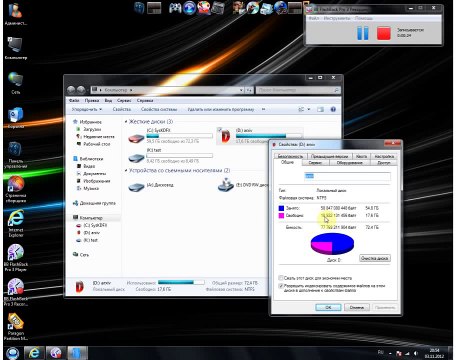Click Explorer back navigation button

(x=71, y=90)
